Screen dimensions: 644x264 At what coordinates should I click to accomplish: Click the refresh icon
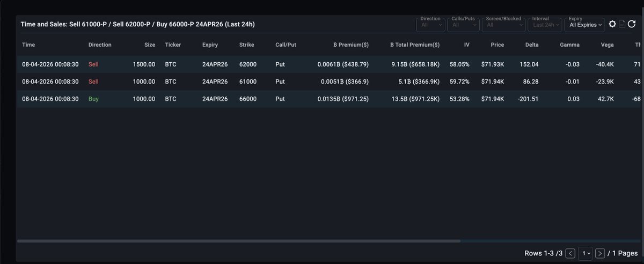pyautogui.click(x=631, y=24)
